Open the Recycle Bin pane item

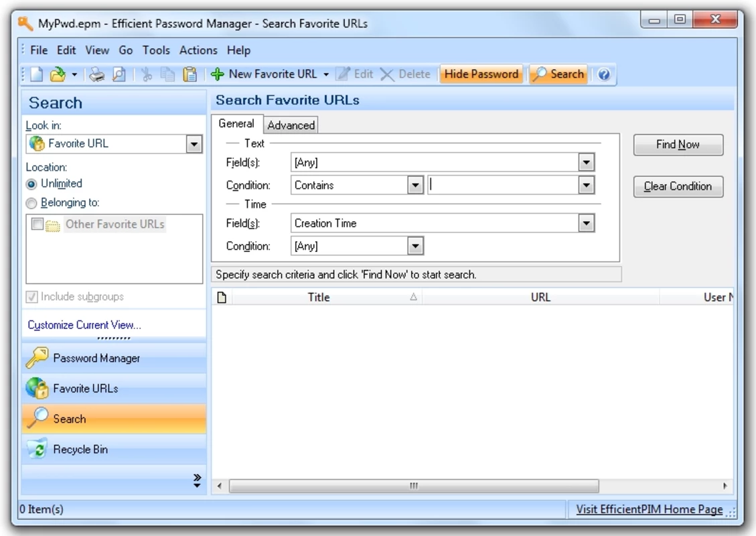(114, 449)
